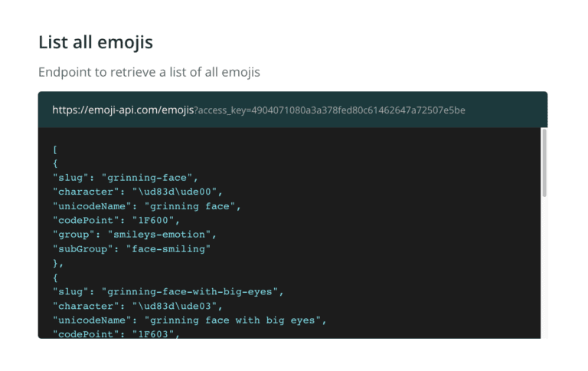Click the scrollbar track below the thumb

pyautogui.click(x=544, y=268)
